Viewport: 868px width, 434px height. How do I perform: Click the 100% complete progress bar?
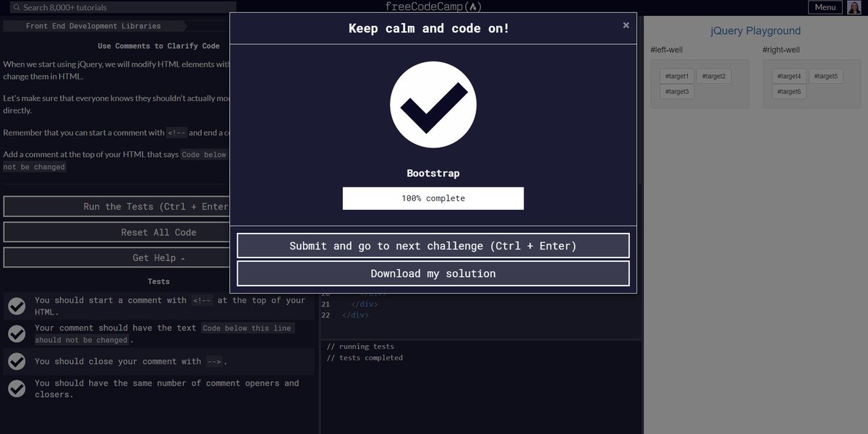pos(433,198)
